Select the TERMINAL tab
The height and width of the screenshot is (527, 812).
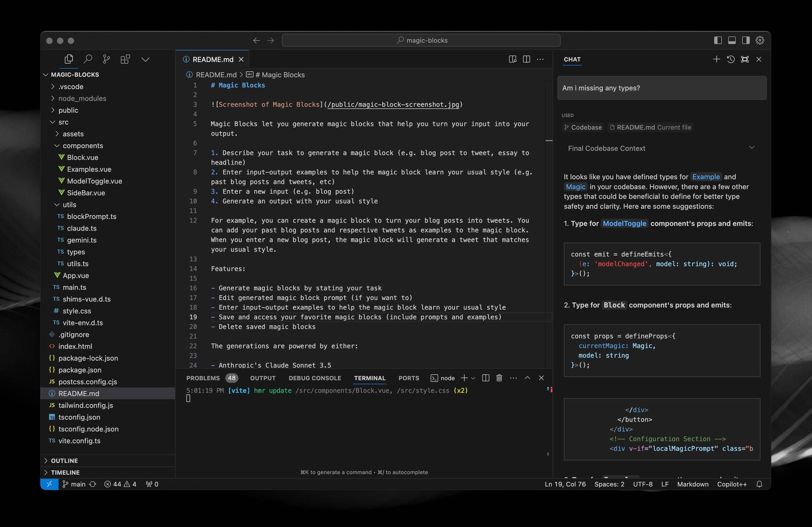point(370,378)
